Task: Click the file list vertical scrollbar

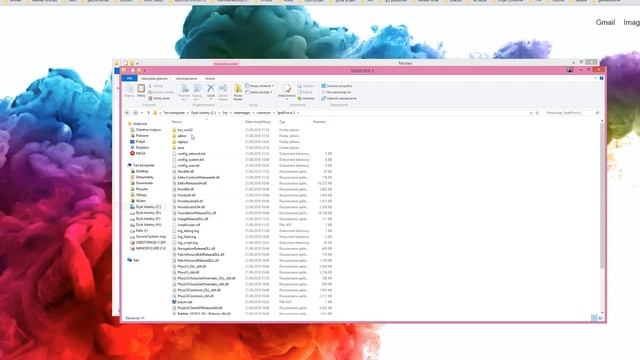Action: point(602,195)
